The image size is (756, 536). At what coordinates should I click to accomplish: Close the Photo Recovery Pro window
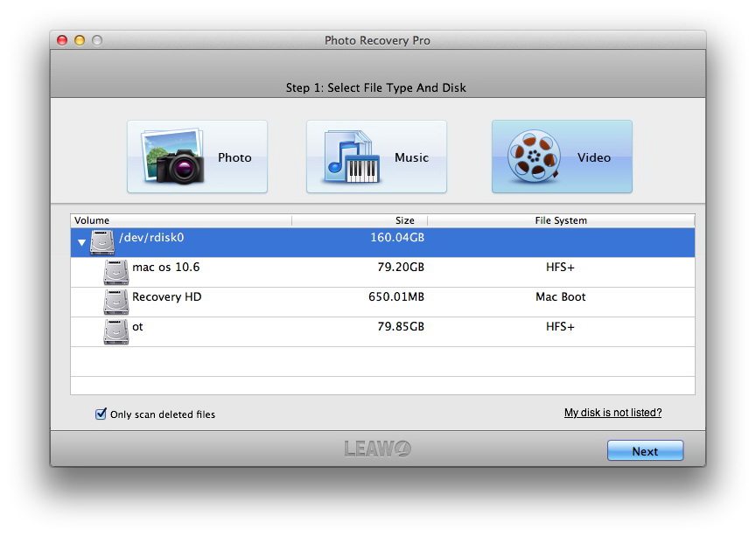point(62,40)
